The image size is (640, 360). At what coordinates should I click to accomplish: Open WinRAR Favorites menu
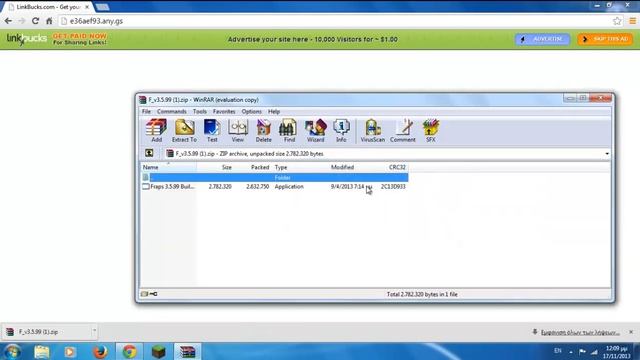pos(224,111)
